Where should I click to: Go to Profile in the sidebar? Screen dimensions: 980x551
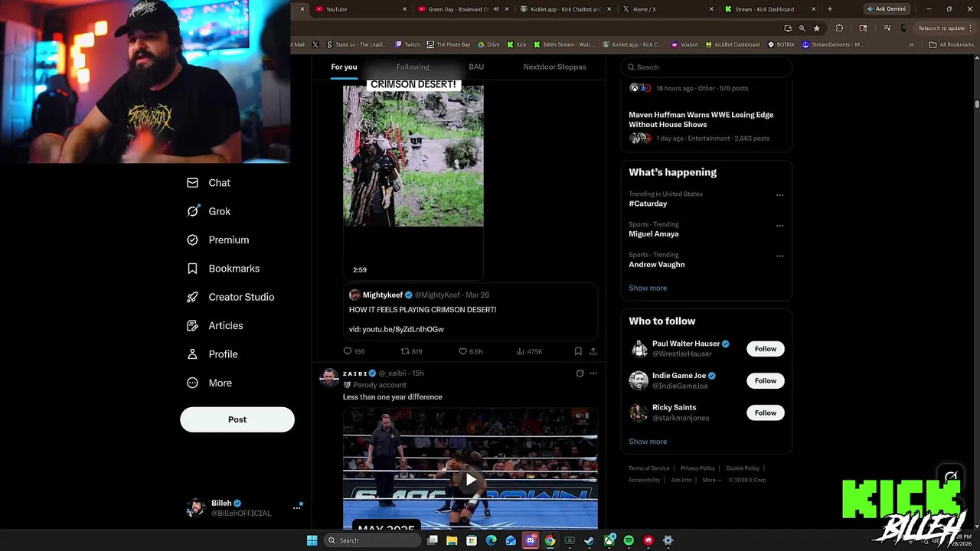click(x=212, y=354)
